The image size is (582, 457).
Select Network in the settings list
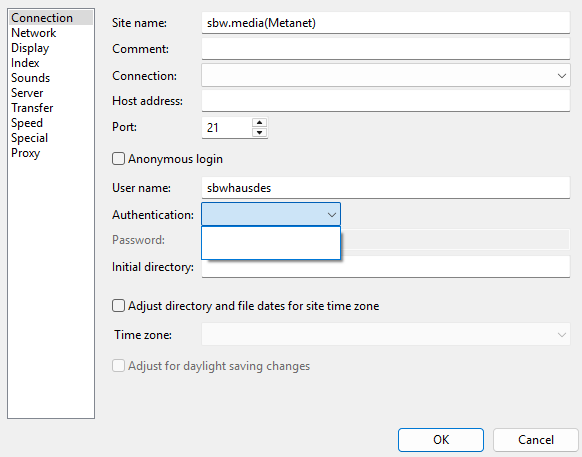point(33,33)
